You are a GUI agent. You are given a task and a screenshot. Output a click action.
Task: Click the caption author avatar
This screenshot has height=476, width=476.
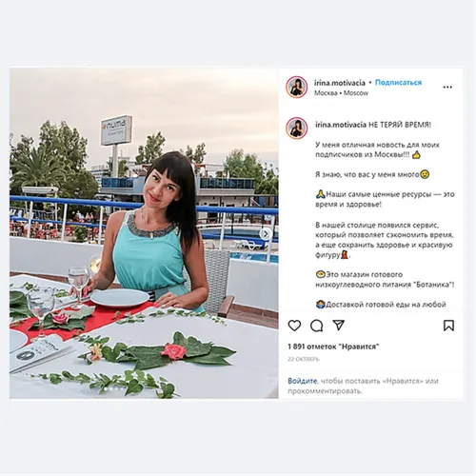(297, 128)
